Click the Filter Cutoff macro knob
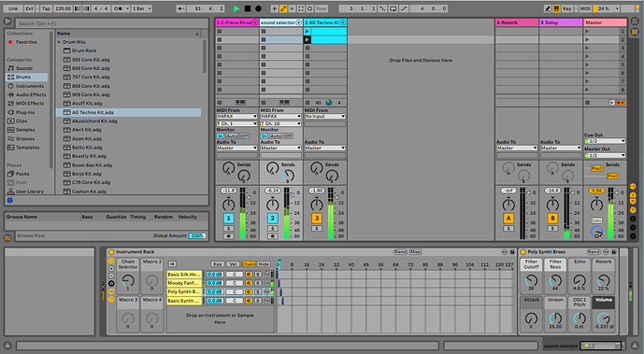 pyautogui.click(x=531, y=281)
